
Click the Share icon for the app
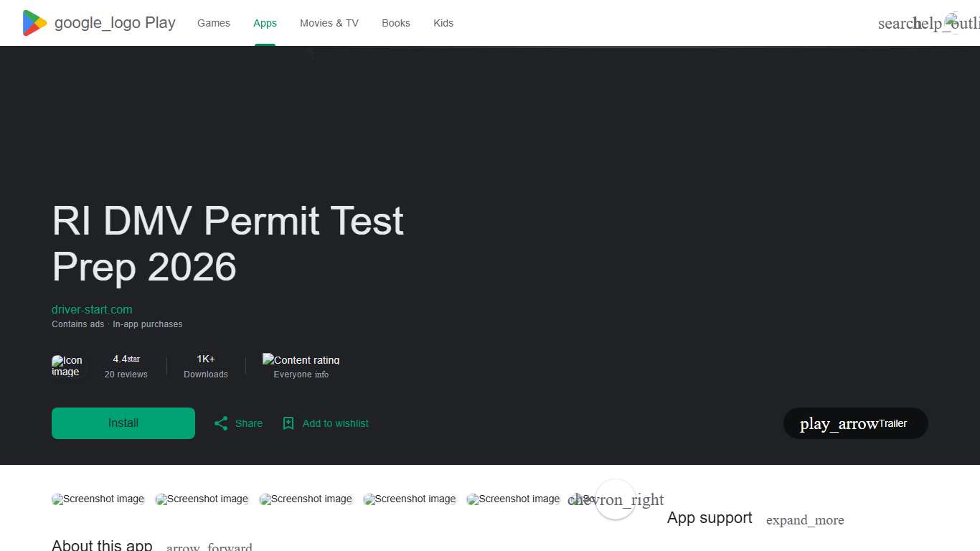tap(221, 423)
